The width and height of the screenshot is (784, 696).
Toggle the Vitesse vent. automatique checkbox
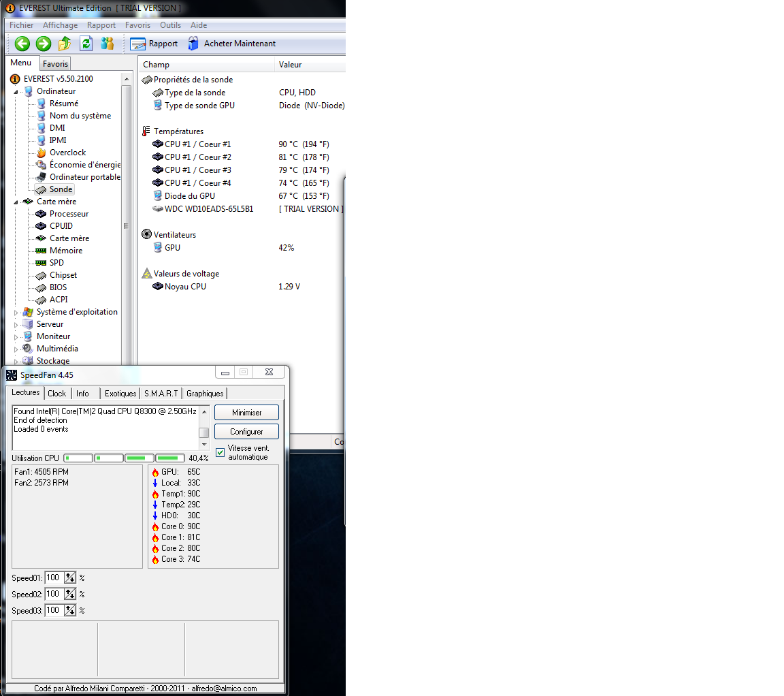point(220,452)
